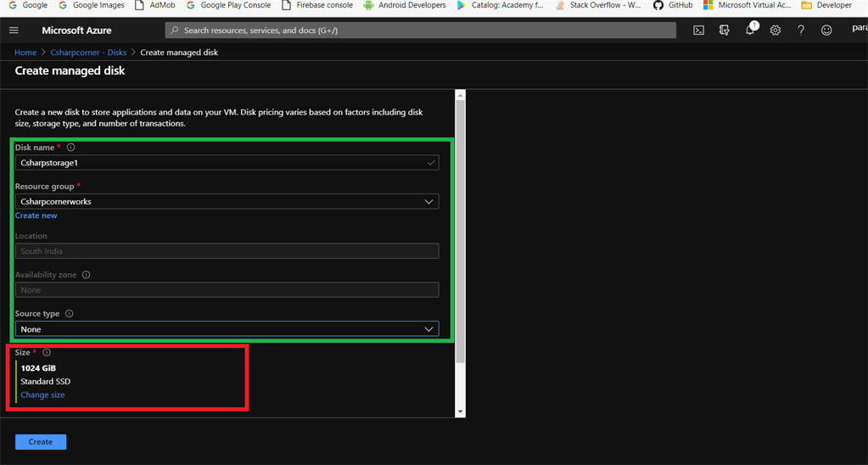Image resolution: width=868 pixels, height=465 pixels.
Task: Click the Size info icon
Action: [x=47, y=352]
